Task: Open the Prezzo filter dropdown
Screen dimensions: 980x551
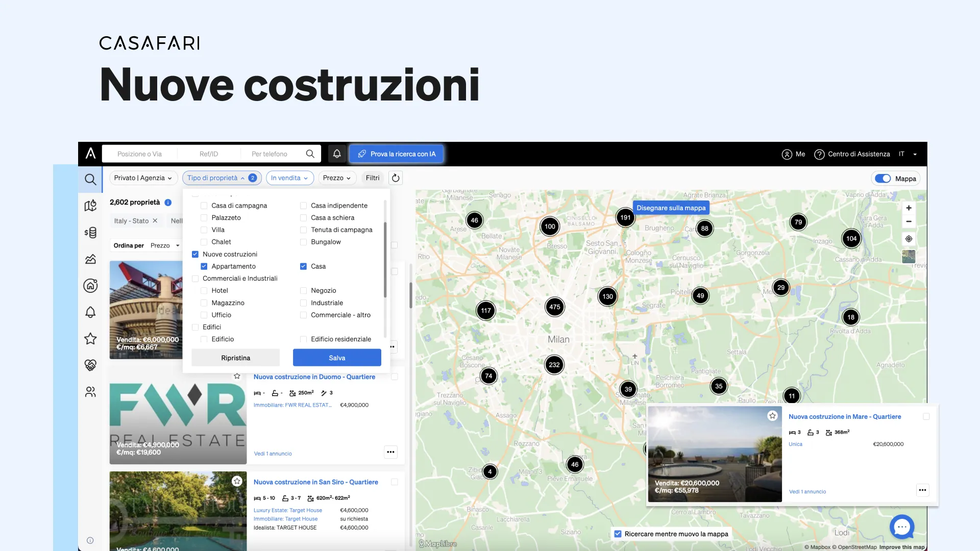Action: [337, 178]
